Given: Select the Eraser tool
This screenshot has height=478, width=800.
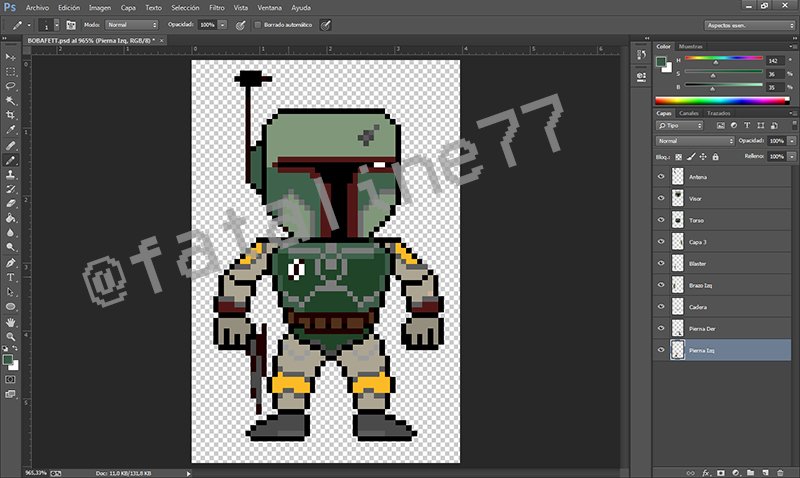Looking at the screenshot, I should pos(10,204).
